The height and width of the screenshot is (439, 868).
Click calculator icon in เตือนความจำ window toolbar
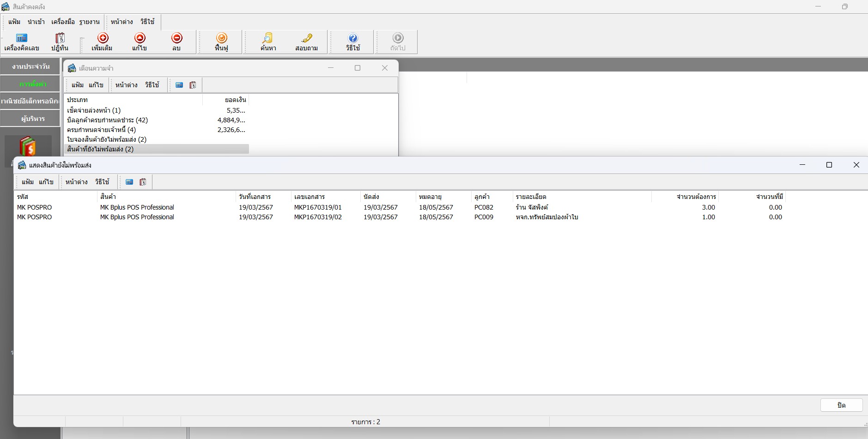pos(179,85)
